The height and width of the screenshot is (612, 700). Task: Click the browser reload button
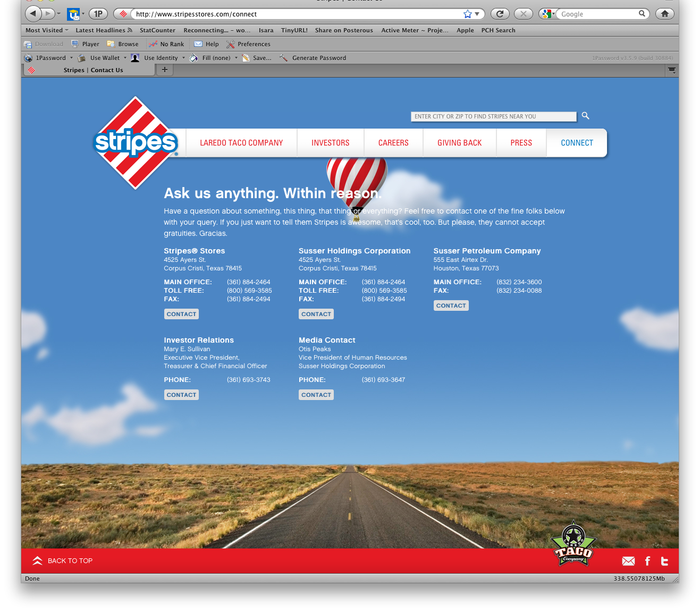coord(499,14)
